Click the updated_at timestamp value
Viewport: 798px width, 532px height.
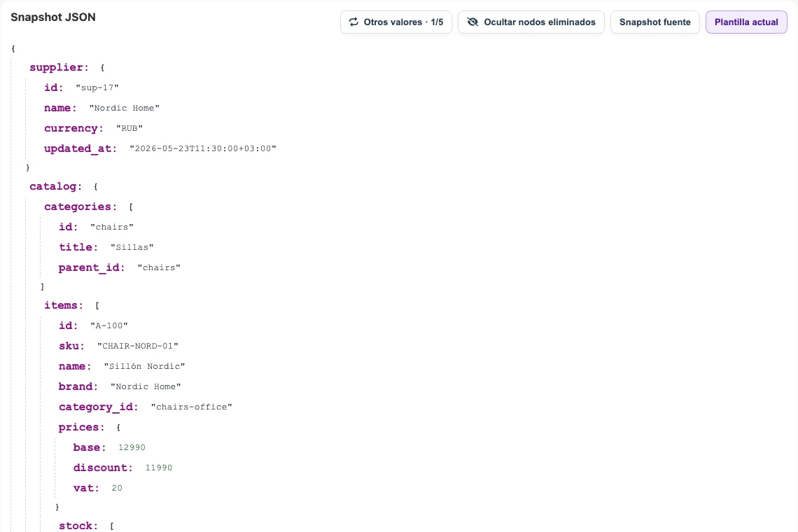click(202, 148)
